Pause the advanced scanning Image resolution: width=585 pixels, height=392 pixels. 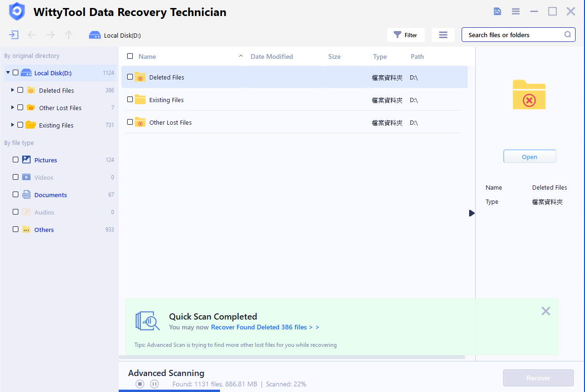154,384
